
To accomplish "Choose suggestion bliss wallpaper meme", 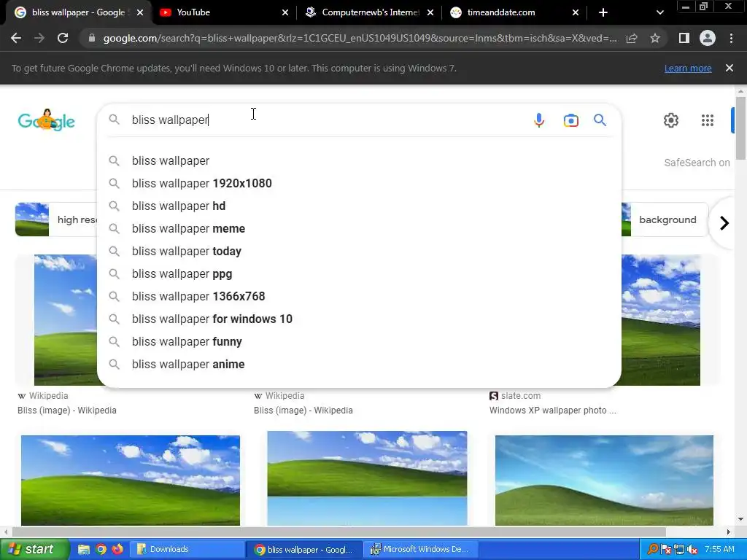I will tap(359, 228).
